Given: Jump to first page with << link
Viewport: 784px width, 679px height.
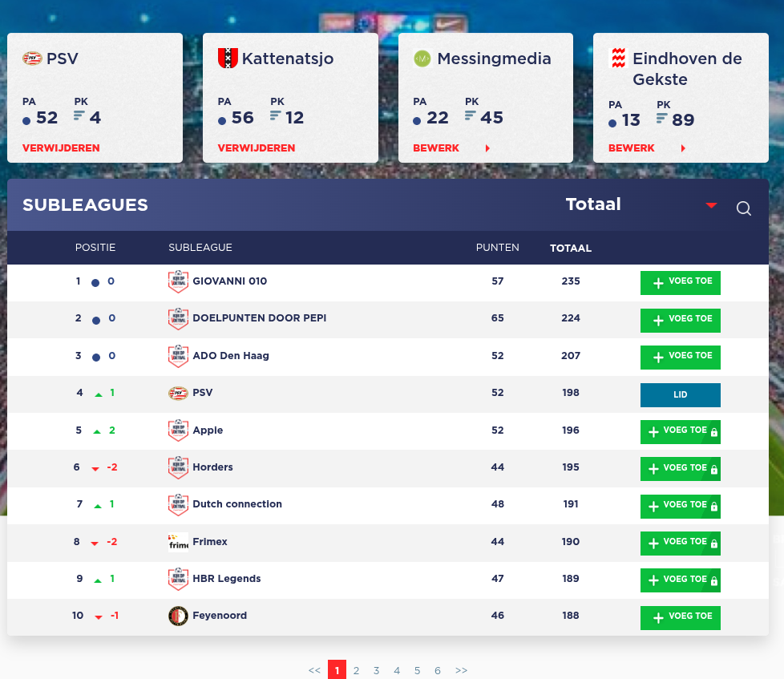Looking at the screenshot, I should tap(314, 670).
